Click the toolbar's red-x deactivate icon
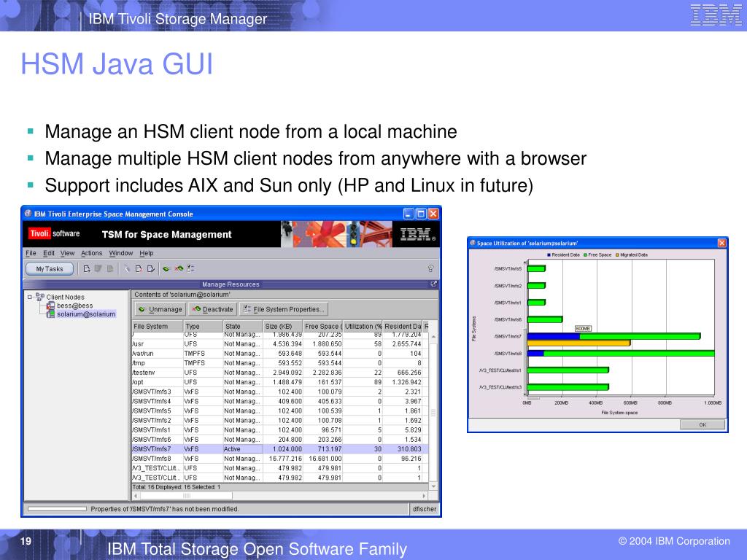Viewport: 747px width, 560px height. 179,269
